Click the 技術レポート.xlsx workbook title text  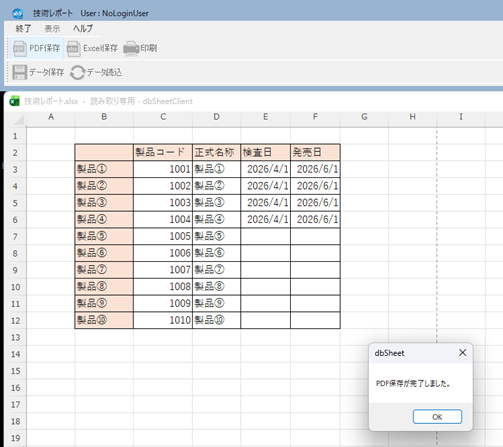coord(51,101)
